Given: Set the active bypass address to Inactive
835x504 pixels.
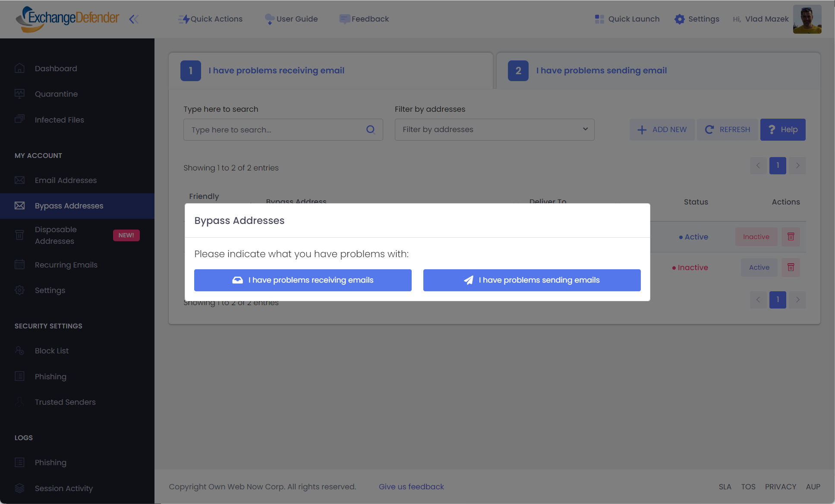Looking at the screenshot, I should pos(756,236).
